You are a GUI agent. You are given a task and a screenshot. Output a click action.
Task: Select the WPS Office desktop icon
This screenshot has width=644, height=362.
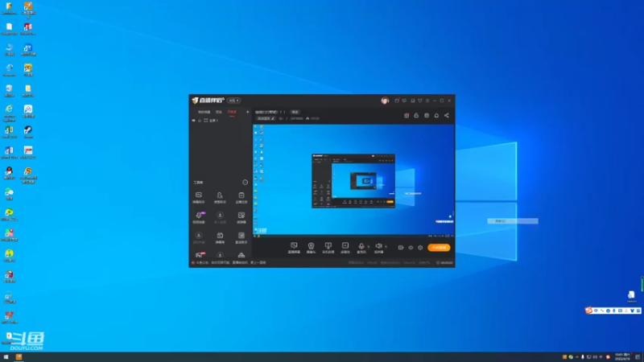point(9,318)
